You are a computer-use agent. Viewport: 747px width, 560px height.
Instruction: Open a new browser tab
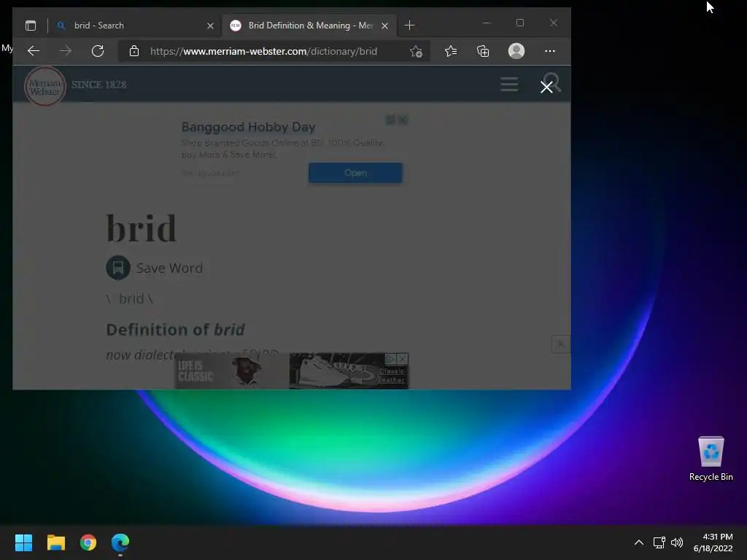[409, 26]
